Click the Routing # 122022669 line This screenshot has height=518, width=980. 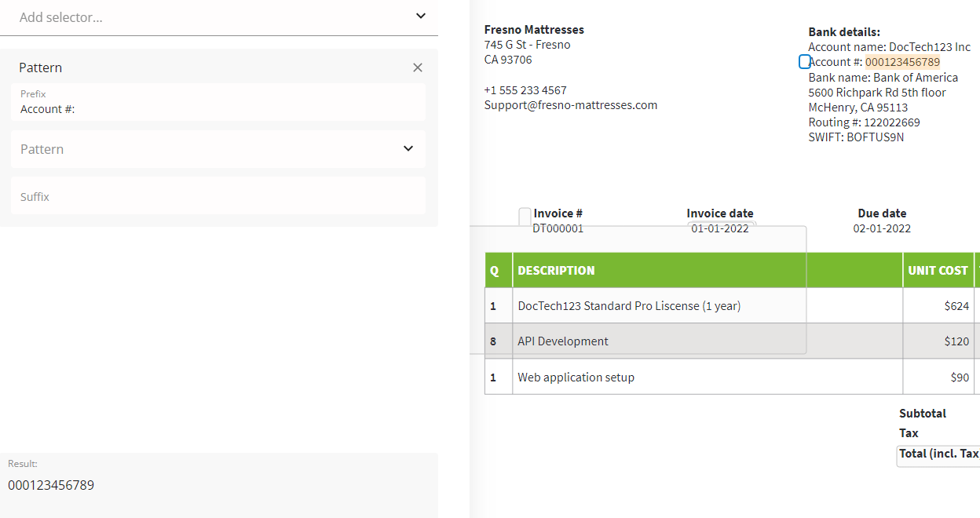pos(864,122)
